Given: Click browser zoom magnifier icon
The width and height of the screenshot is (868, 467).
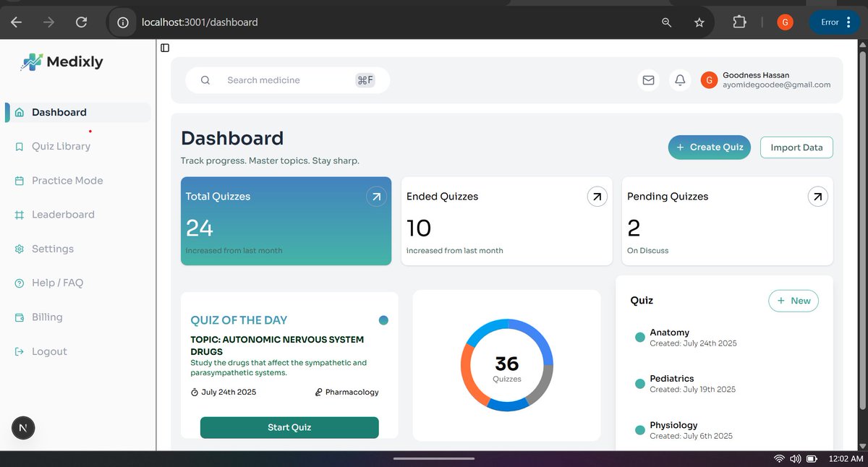Looking at the screenshot, I should click(x=667, y=22).
